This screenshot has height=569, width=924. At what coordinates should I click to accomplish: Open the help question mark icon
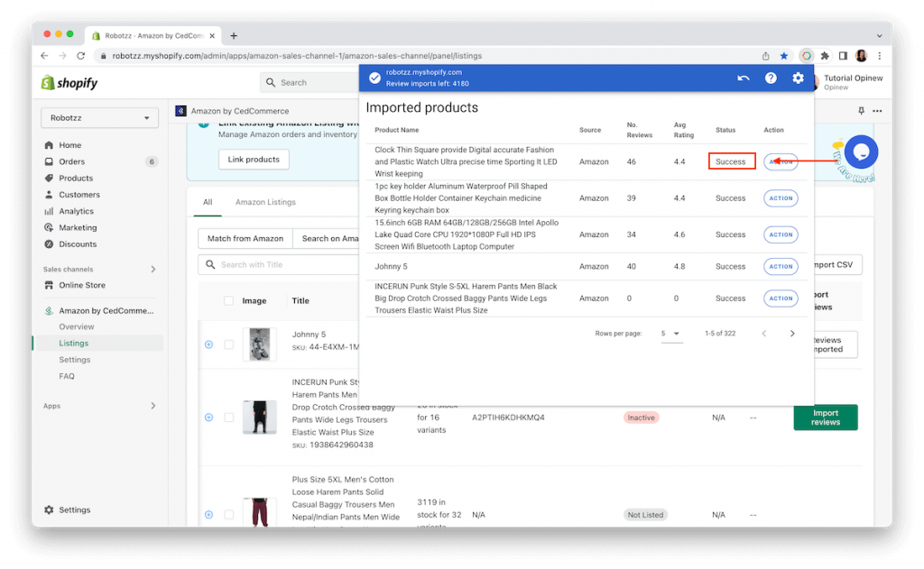(x=771, y=78)
